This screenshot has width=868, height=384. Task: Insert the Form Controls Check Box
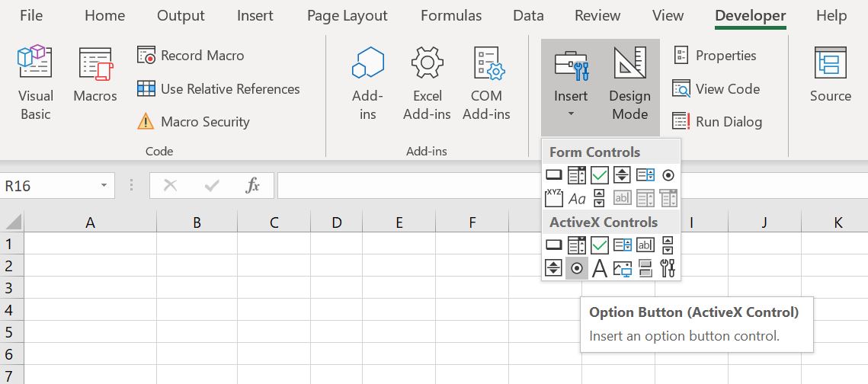coord(600,175)
